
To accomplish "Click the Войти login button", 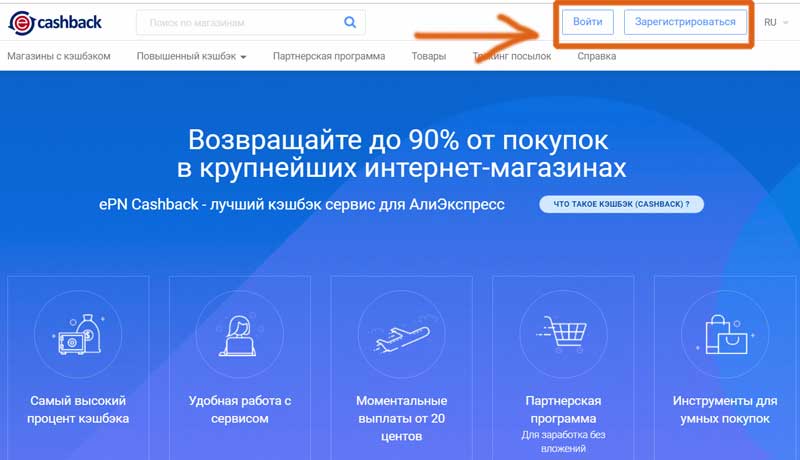I will tap(588, 22).
